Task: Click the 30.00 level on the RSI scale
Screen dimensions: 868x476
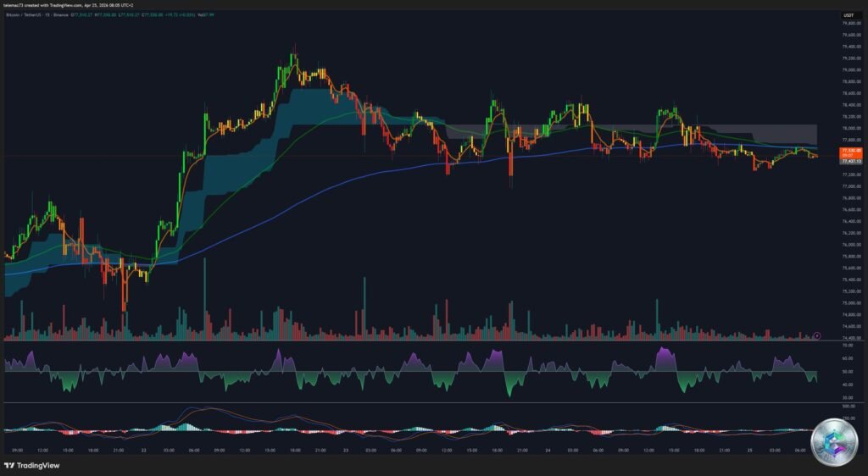Action: [x=849, y=397]
